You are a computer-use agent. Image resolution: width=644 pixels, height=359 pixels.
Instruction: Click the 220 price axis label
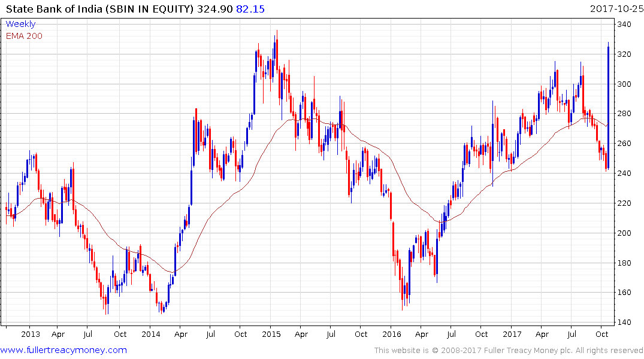[x=624, y=203]
